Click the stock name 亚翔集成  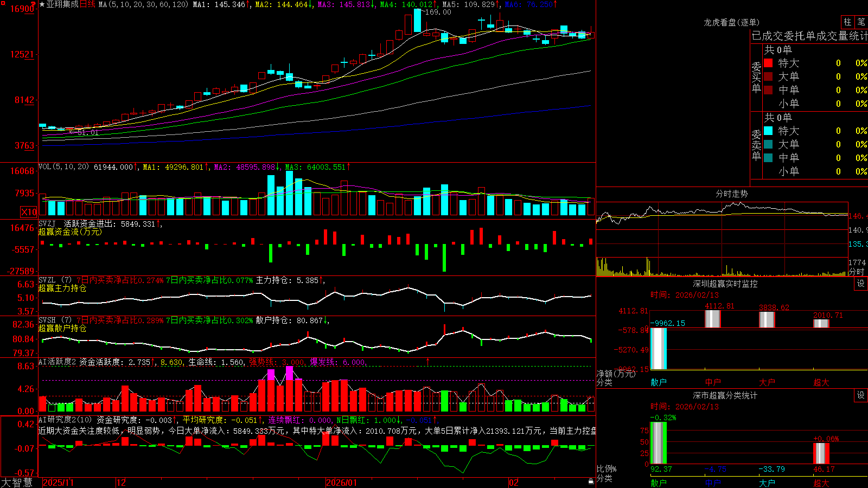click(x=62, y=4)
